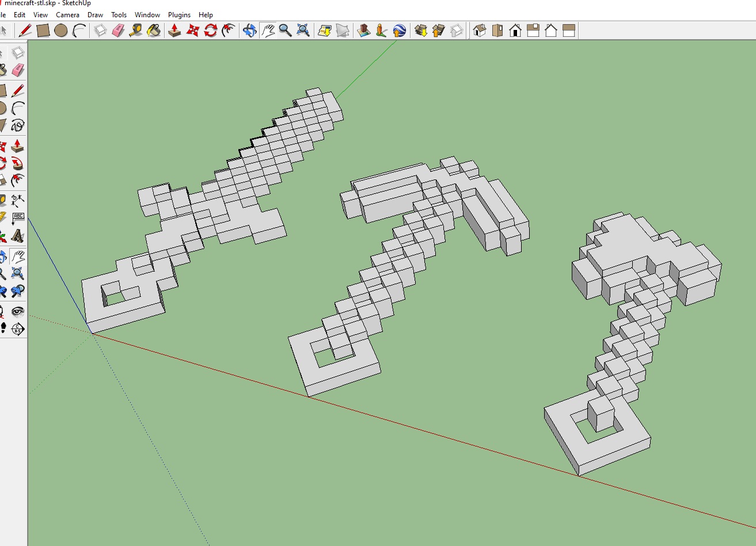Viewport: 756px width, 546px height.
Task: Activate Push/Pull tool in top toolbar
Action: coord(175,30)
